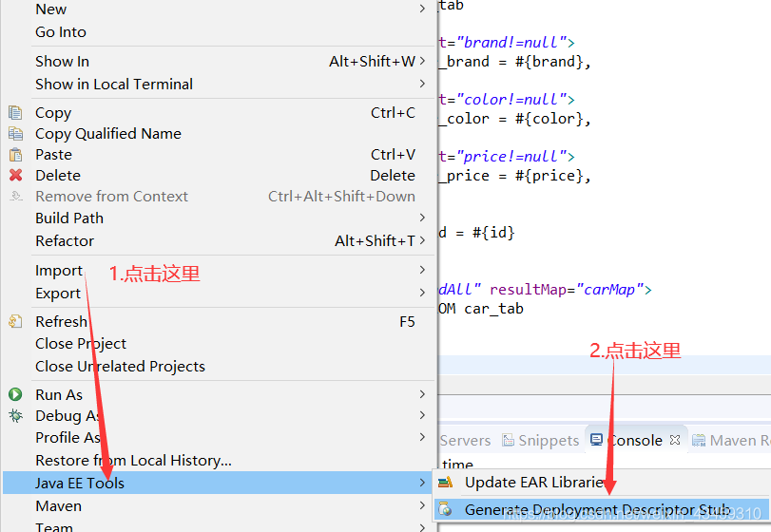The image size is (771, 532).
Task: Expand Show in Local Terminal submenu arrow
Action: pyautogui.click(x=422, y=84)
